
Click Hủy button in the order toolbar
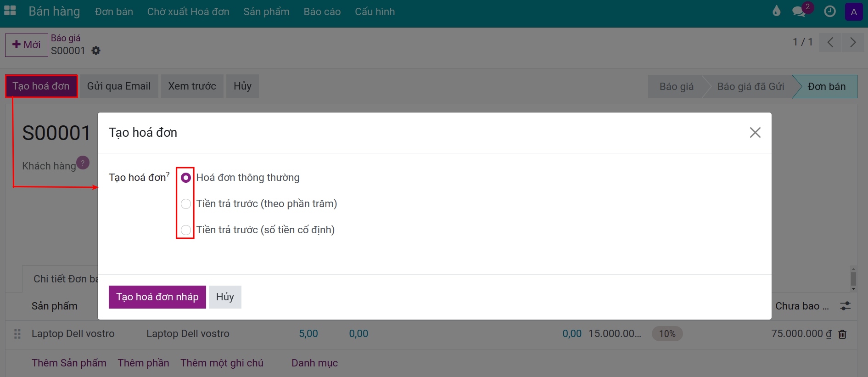(242, 86)
